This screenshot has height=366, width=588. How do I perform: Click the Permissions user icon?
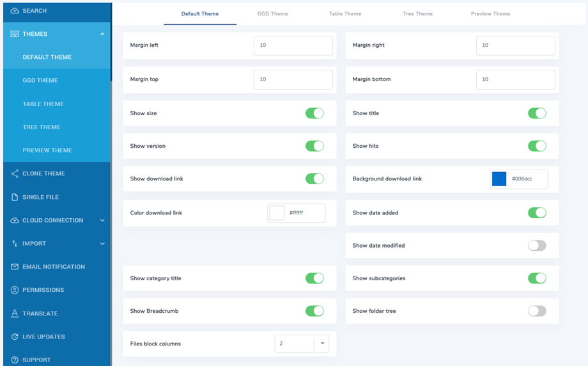(x=15, y=290)
